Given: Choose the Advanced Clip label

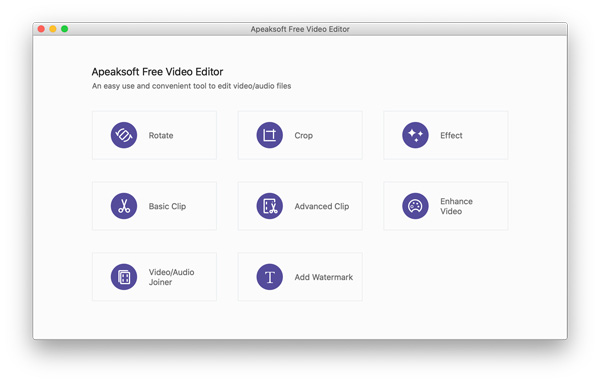Looking at the screenshot, I should pyautogui.click(x=321, y=206).
